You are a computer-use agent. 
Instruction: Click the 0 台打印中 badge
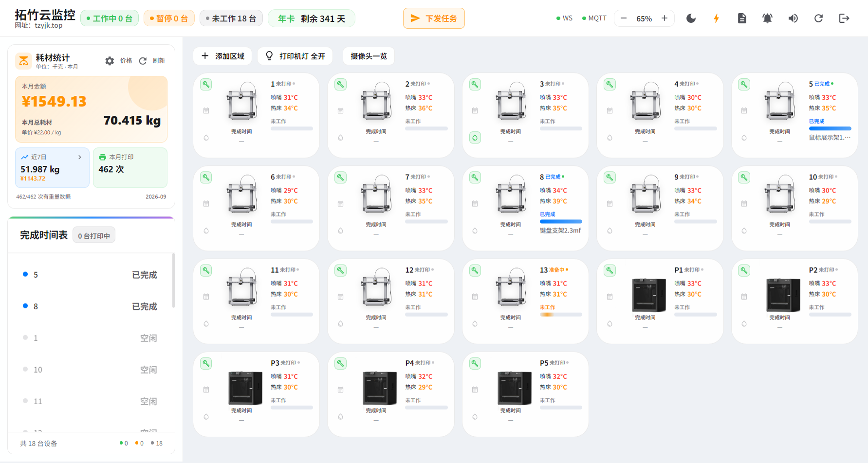(94, 236)
